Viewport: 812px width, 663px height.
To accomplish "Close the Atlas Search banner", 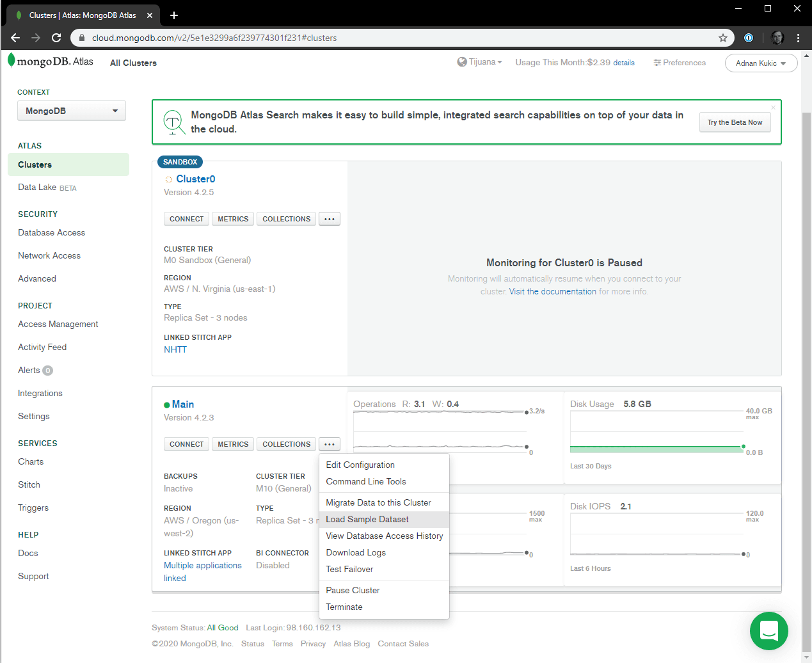I will click(773, 108).
